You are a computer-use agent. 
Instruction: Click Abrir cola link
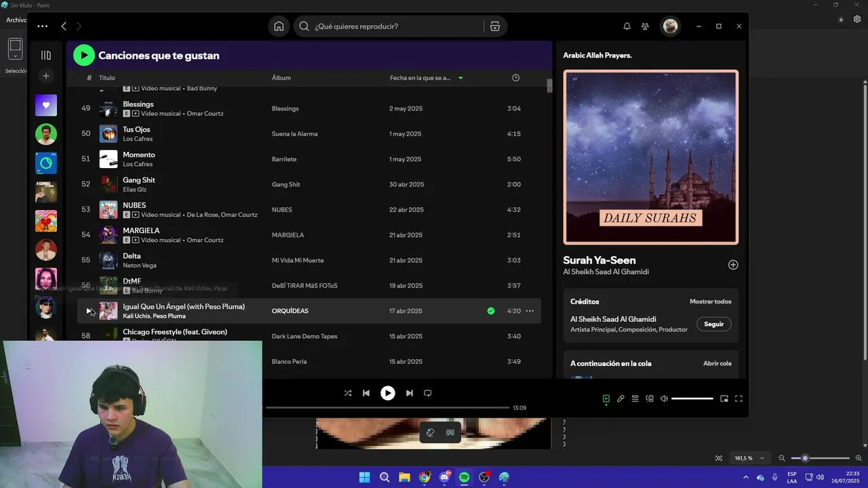tap(717, 363)
